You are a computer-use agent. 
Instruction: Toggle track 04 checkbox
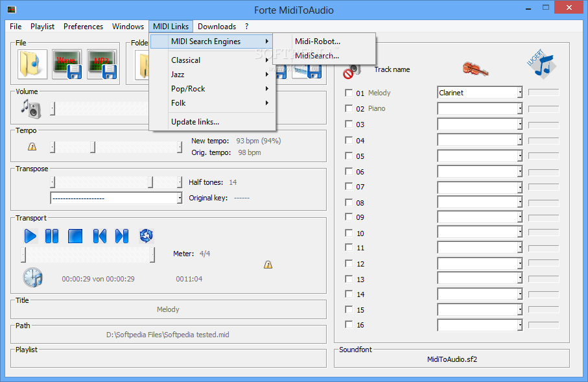349,140
